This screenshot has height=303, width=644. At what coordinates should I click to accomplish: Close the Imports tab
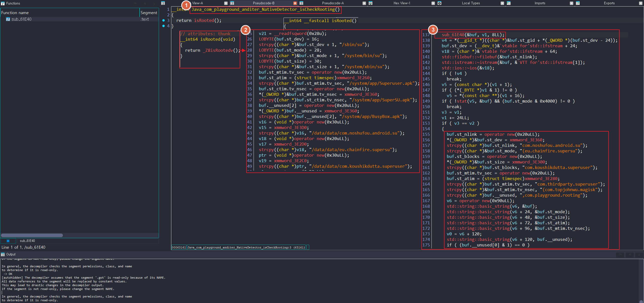tap(572, 3)
